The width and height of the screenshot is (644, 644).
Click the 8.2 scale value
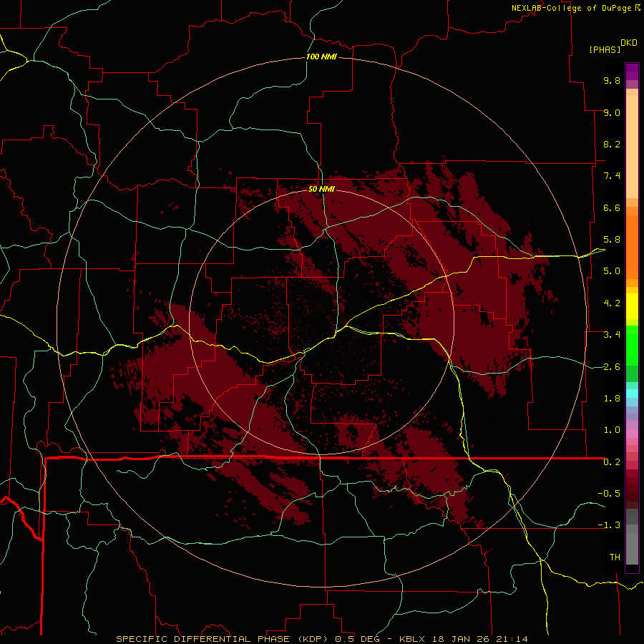612,144
